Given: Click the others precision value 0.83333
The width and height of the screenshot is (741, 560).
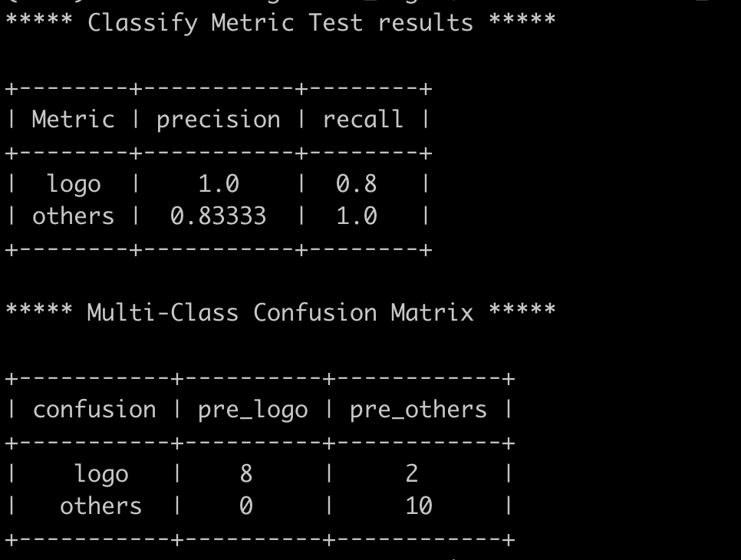Looking at the screenshot, I should pos(219,216).
